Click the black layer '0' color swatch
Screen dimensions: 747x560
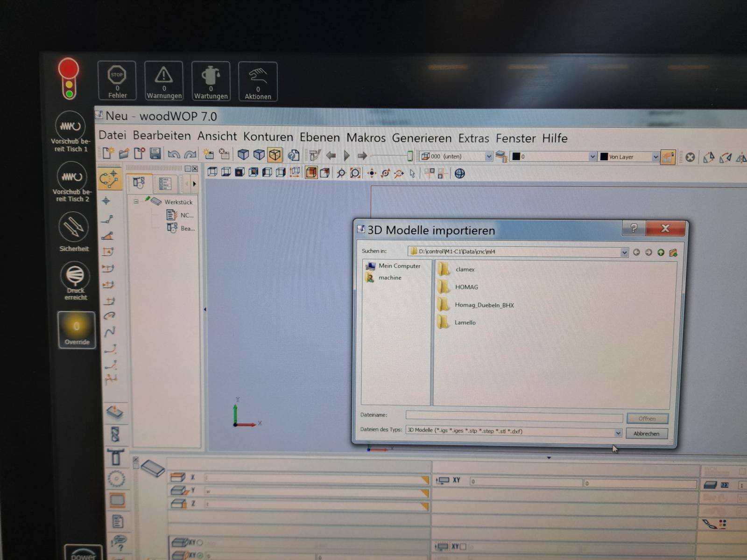point(516,156)
